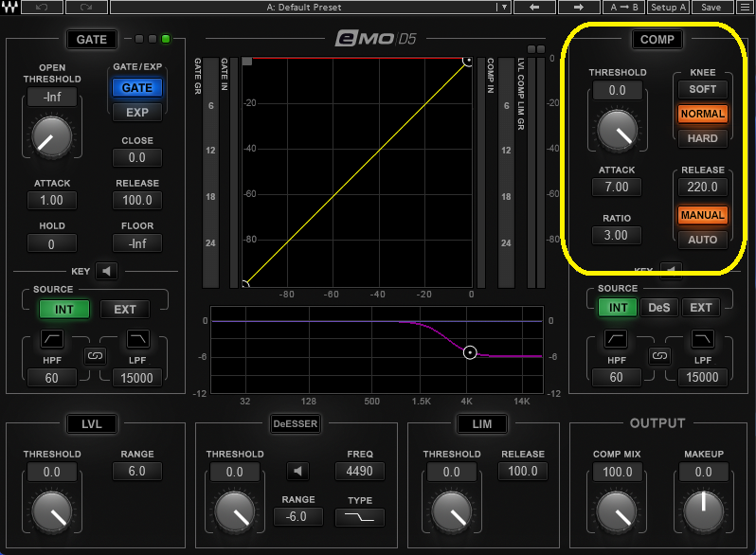756x555 pixels.
Task: Open the Save menu
Action: pyautogui.click(x=711, y=8)
